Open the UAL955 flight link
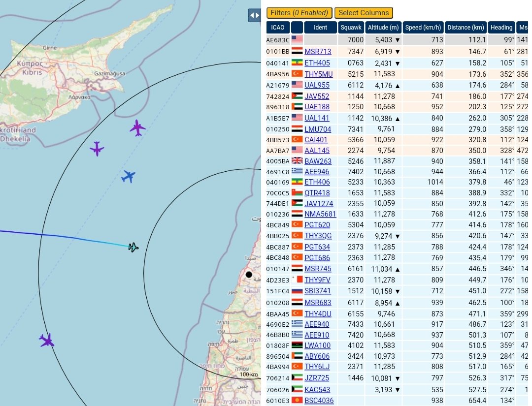532x406 pixels. click(317, 85)
